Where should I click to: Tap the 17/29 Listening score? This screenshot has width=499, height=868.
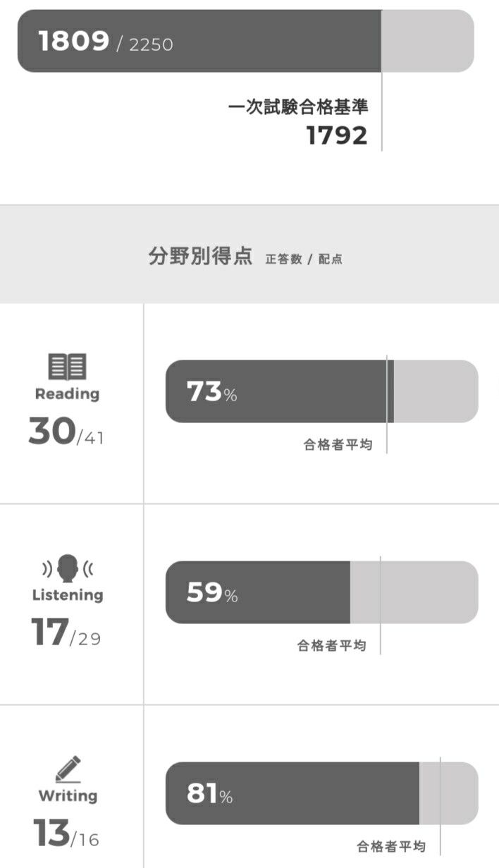pyautogui.click(x=66, y=632)
